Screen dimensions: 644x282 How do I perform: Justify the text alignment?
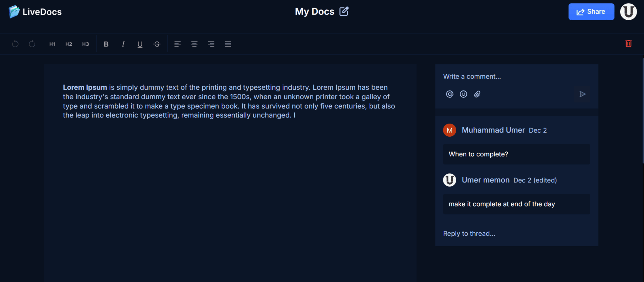coord(228,44)
